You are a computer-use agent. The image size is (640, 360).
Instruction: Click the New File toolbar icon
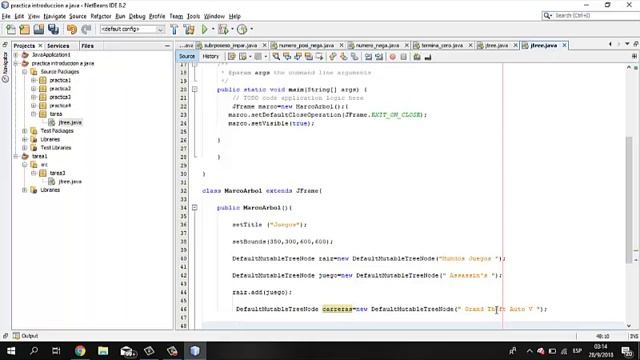pos(11,29)
